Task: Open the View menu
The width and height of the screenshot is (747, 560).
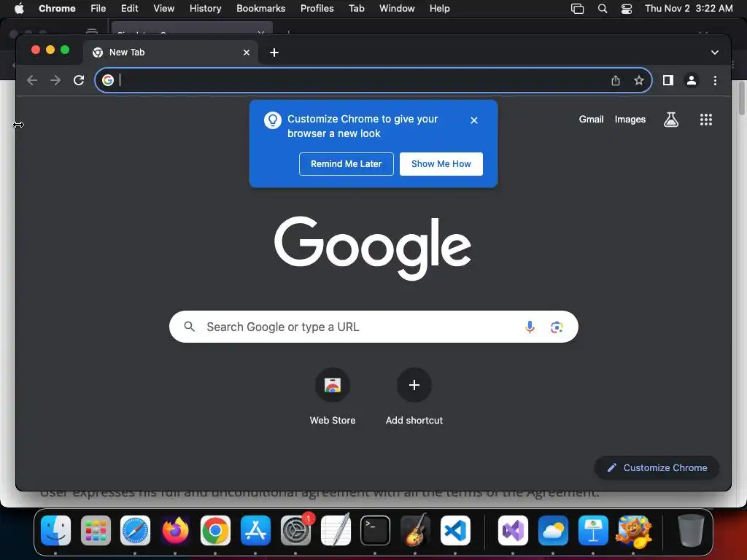Action: click(x=163, y=8)
